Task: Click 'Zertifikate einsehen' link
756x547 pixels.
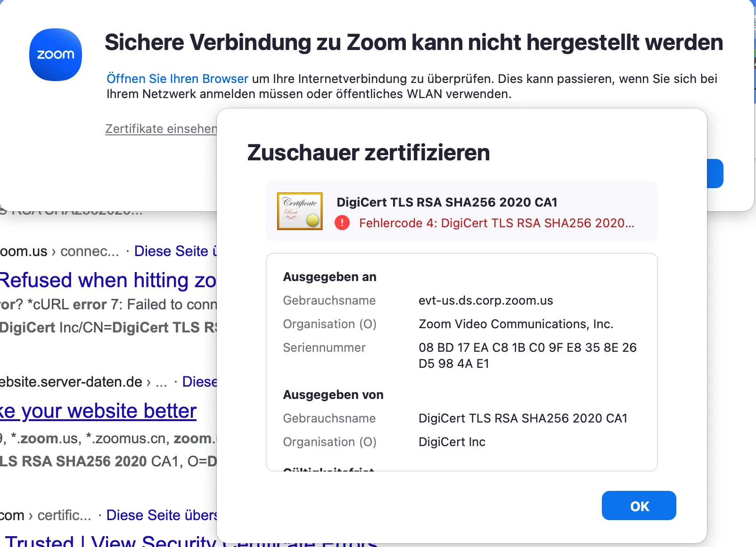Action: coord(161,129)
